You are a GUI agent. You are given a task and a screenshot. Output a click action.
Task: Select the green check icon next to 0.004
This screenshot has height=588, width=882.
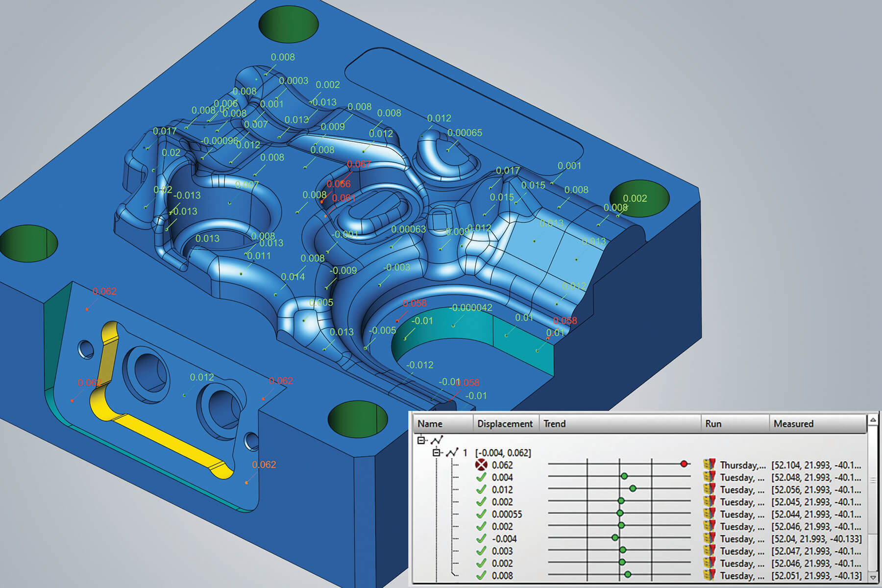[x=481, y=477]
